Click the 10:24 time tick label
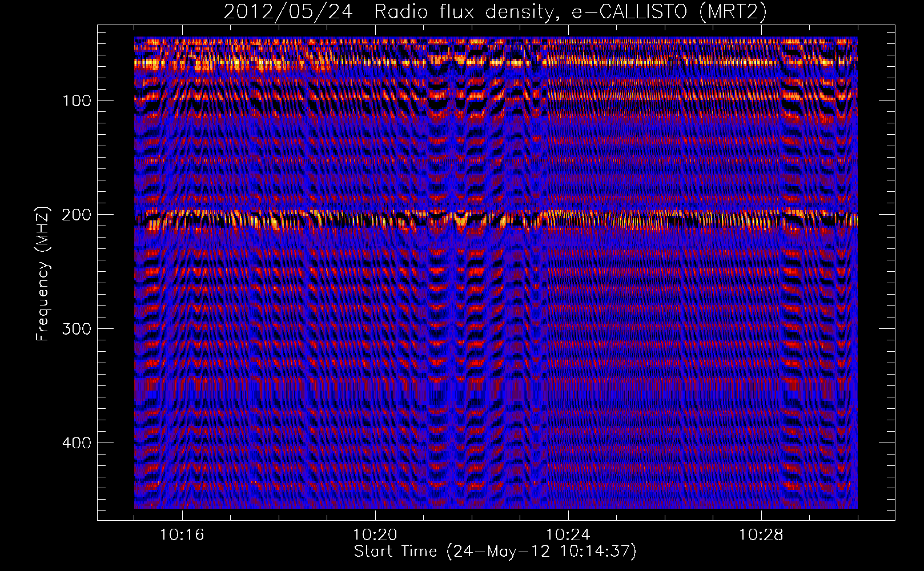 pyautogui.click(x=568, y=534)
